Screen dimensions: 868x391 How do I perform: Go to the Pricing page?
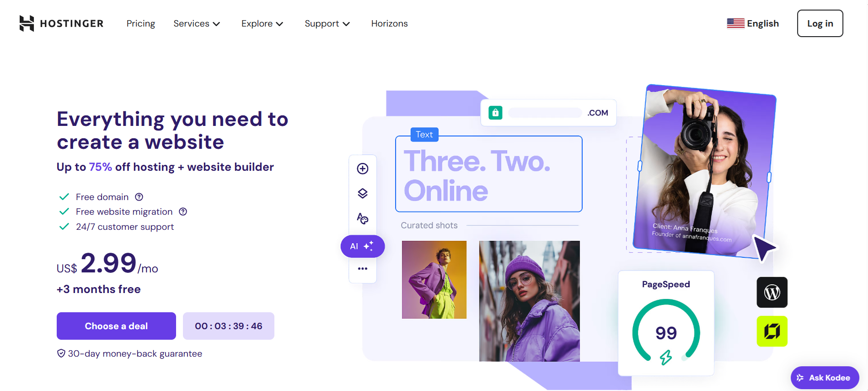pos(141,23)
